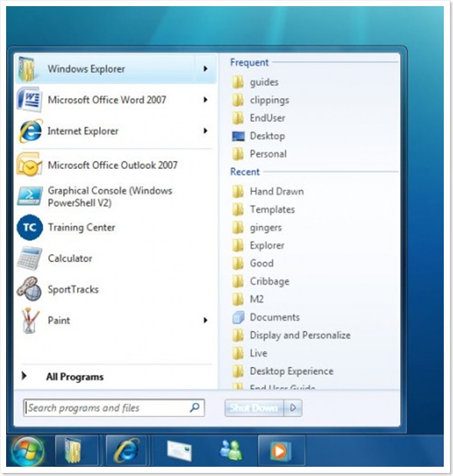Screen dimensions: 453x476
Task: Open the Explorer folder icon in Recent
Action: [238, 245]
